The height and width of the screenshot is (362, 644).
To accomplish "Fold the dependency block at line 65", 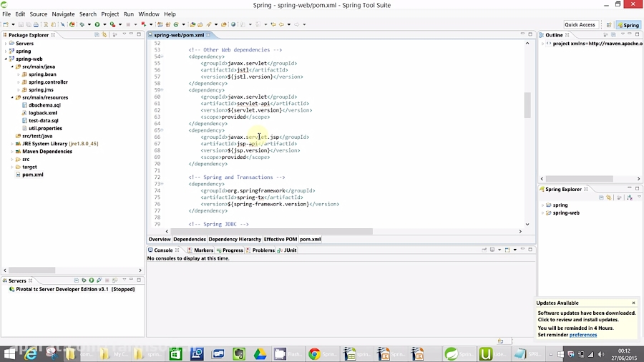I will pyautogui.click(x=162, y=130).
